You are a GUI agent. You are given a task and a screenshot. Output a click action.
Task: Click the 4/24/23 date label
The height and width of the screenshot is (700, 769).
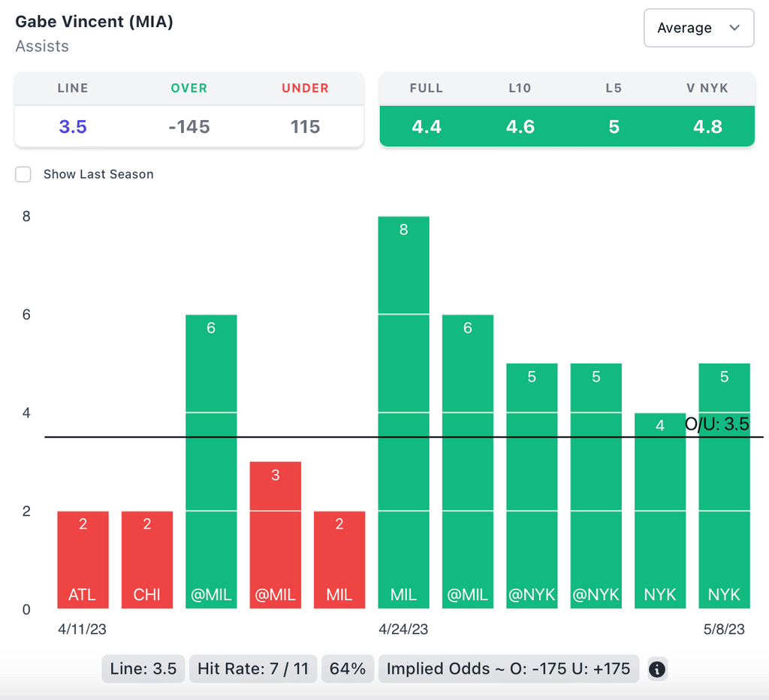403,629
